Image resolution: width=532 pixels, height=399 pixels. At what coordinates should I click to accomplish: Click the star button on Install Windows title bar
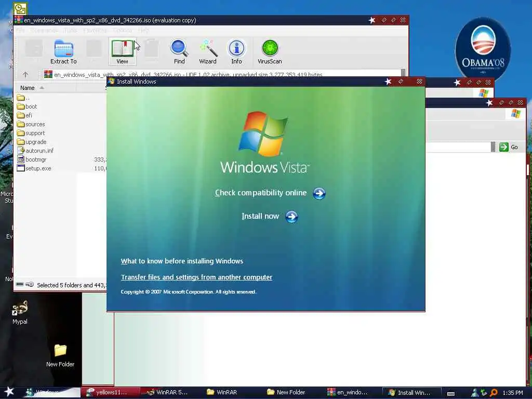388,82
